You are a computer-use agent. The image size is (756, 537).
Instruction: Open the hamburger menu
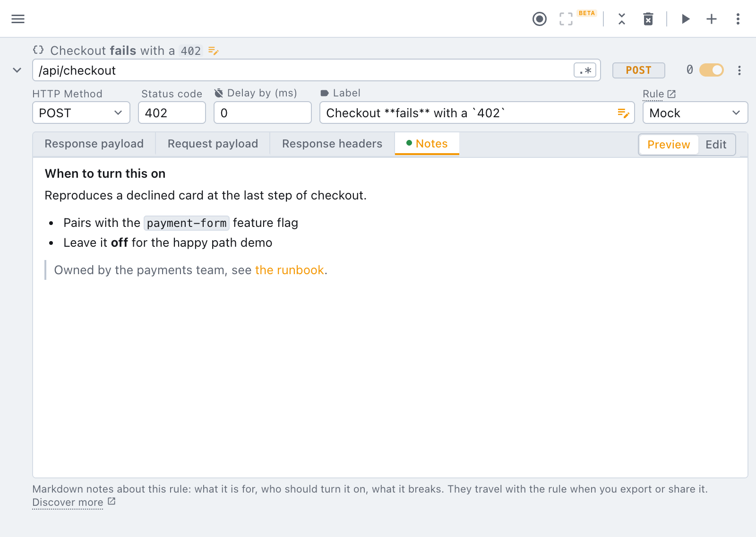(18, 19)
